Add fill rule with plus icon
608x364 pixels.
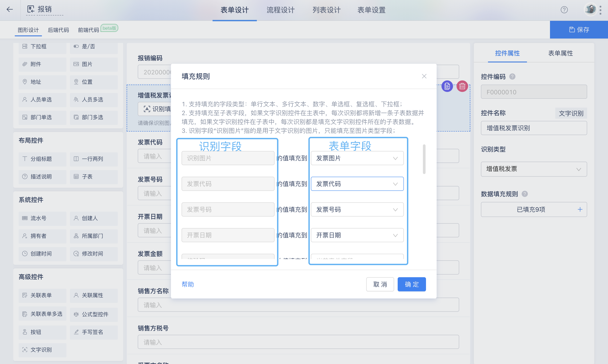point(580,209)
